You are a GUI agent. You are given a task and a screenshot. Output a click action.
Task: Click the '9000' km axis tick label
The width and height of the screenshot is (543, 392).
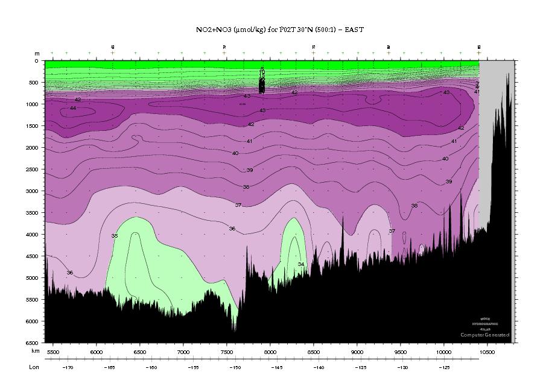(357, 352)
